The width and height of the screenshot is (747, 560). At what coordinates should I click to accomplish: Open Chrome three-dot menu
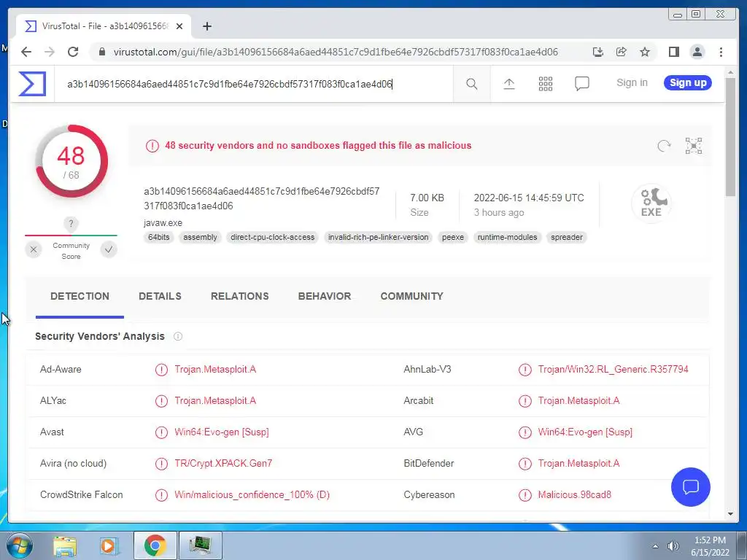pyautogui.click(x=721, y=52)
